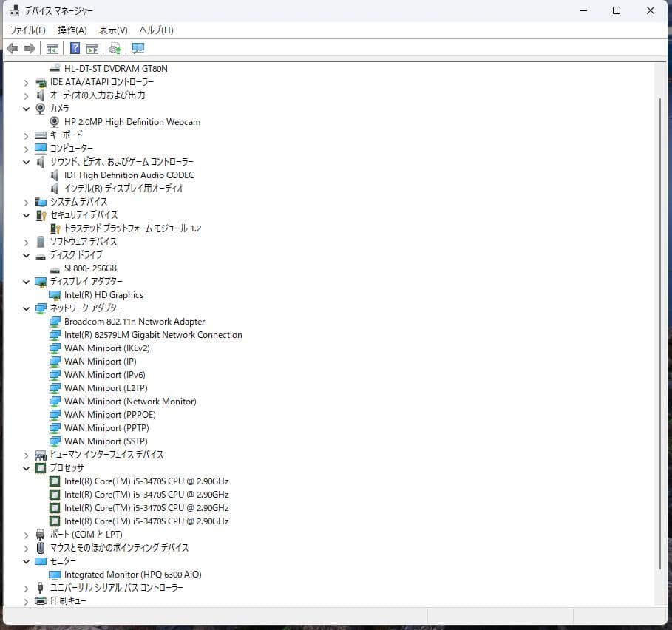The width and height of the screenshot is (672, 630).
Task: Open the 操作(A) menu
Action: [x=72, y=30]
